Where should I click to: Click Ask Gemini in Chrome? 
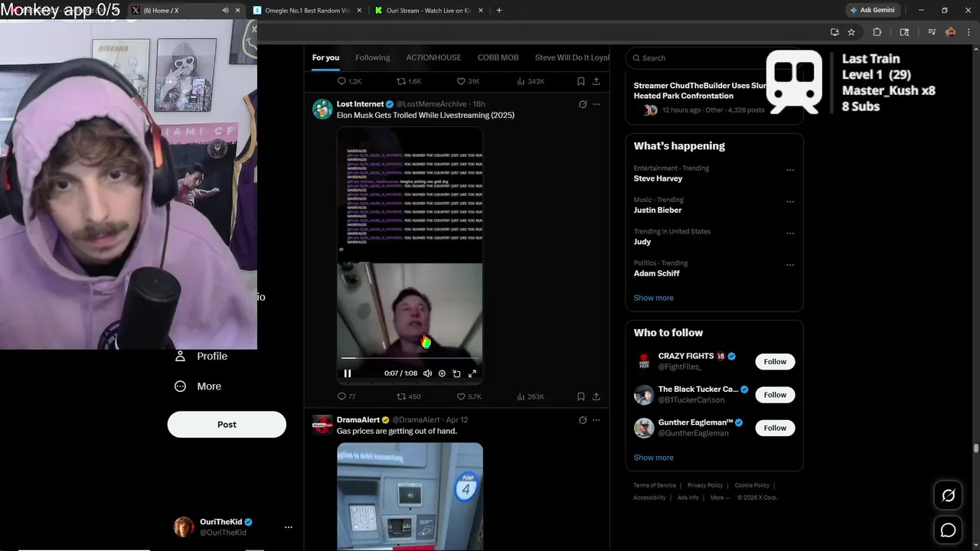pos(872,10)
